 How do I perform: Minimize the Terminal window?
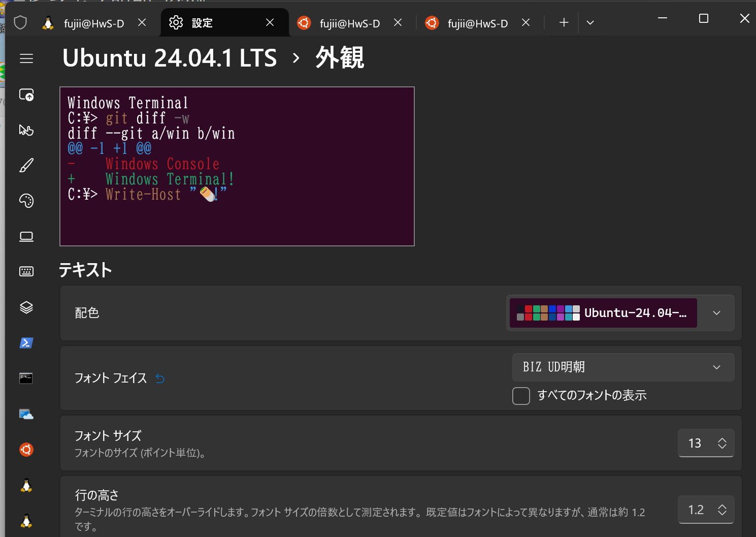pyautogui.click(x=663, y=18)
